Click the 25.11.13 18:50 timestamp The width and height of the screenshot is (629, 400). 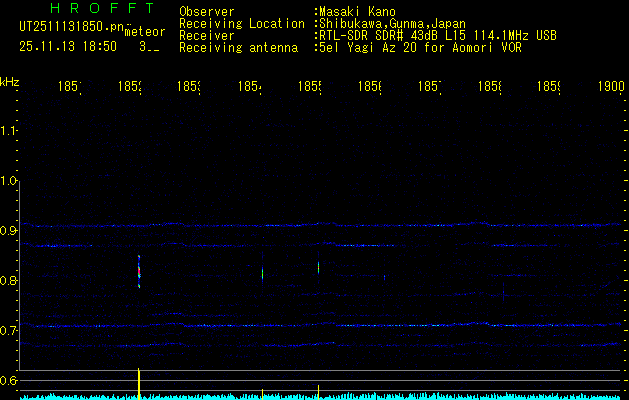67,46
